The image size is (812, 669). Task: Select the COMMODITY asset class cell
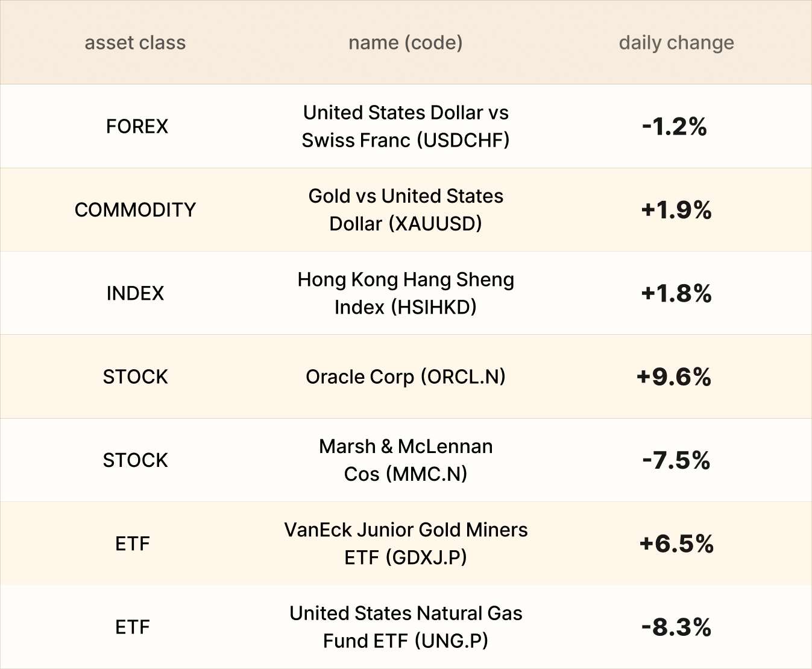coord(135,210)
